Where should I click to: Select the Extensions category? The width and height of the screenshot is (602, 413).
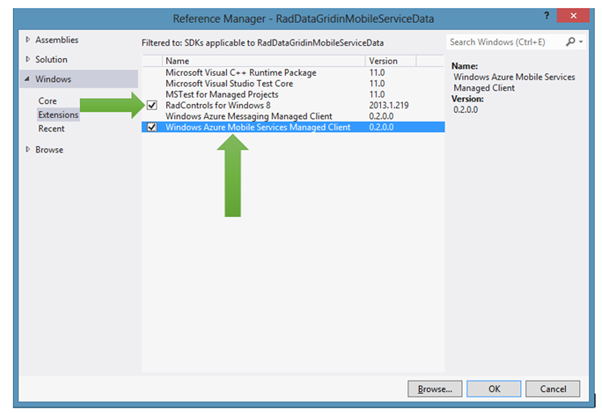58,115
